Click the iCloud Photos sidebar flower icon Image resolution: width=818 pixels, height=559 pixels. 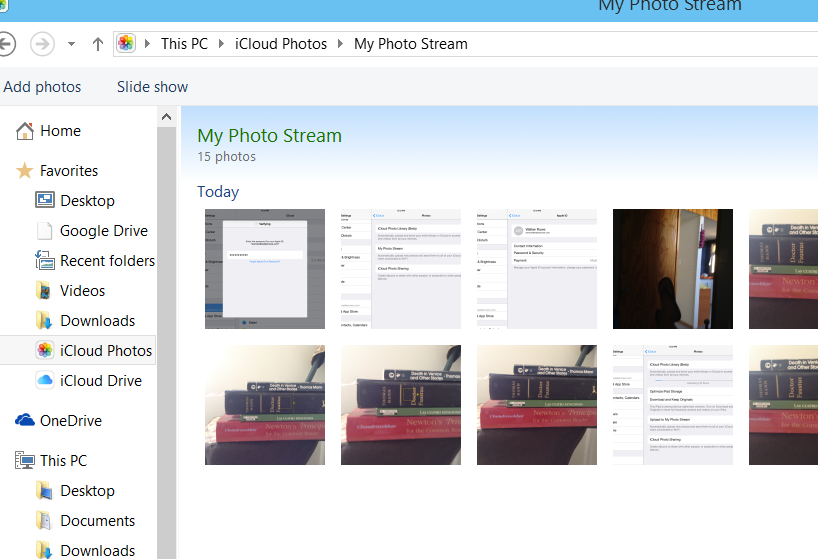pos(45,350)
